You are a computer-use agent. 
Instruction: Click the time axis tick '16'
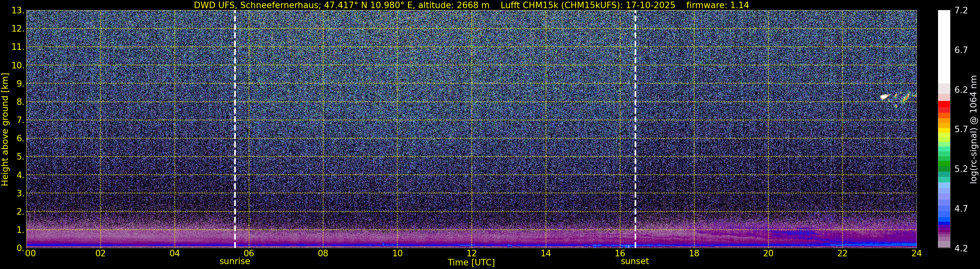click(620, 253)
